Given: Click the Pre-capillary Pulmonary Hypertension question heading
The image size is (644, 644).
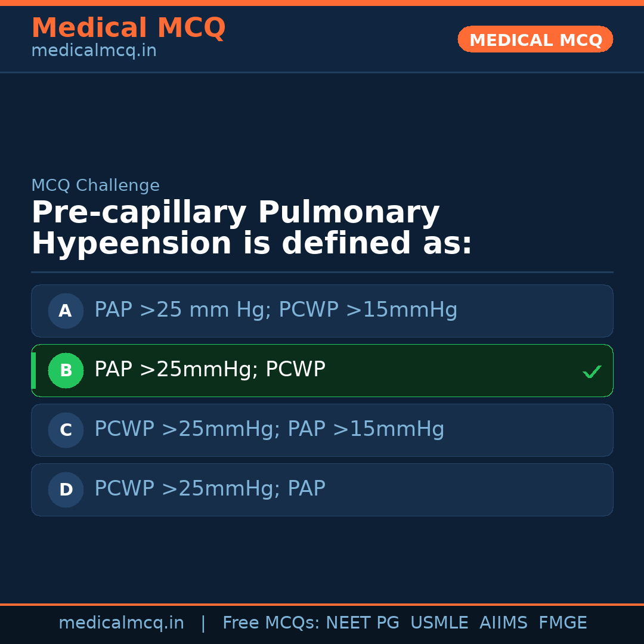Looking at the screenshot, I should click(251, 228).
